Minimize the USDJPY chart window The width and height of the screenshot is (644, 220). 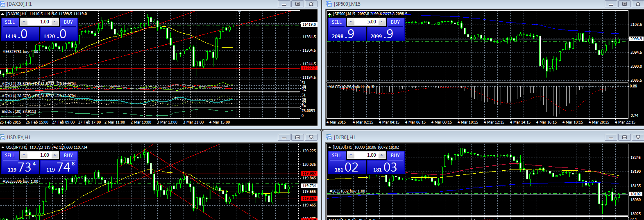pos(283,137)
